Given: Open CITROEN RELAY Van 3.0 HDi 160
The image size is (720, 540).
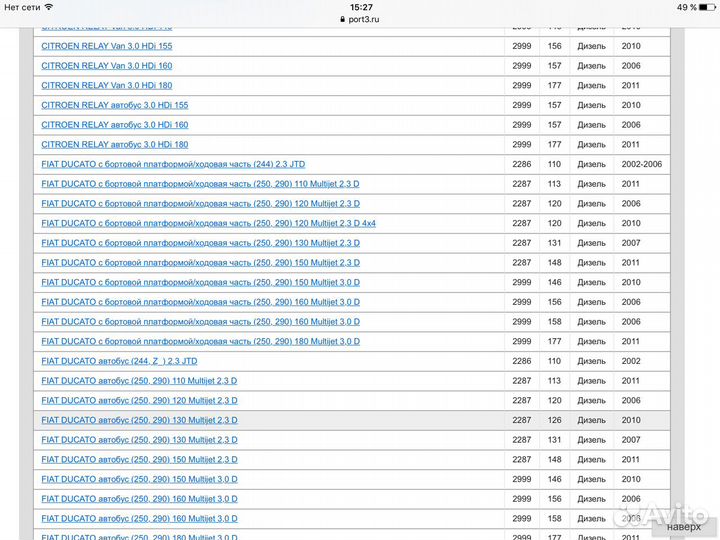Looking at the screenshot, I should pos(106,66).
